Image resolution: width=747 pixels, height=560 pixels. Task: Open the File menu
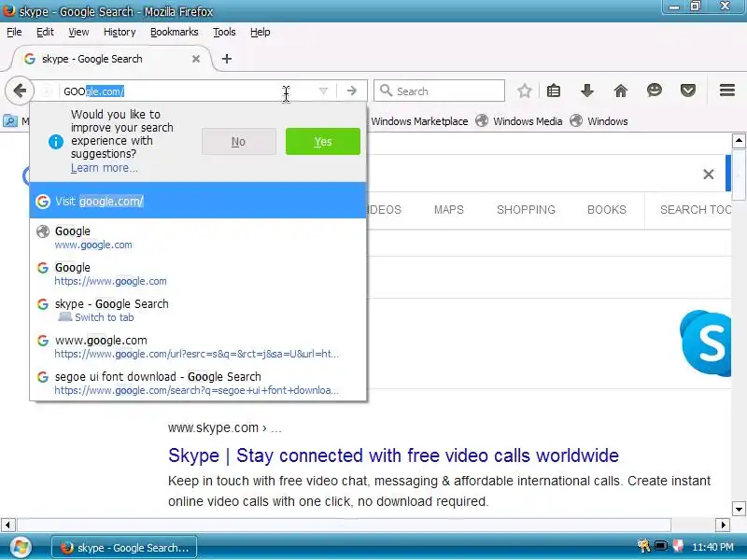14,32
